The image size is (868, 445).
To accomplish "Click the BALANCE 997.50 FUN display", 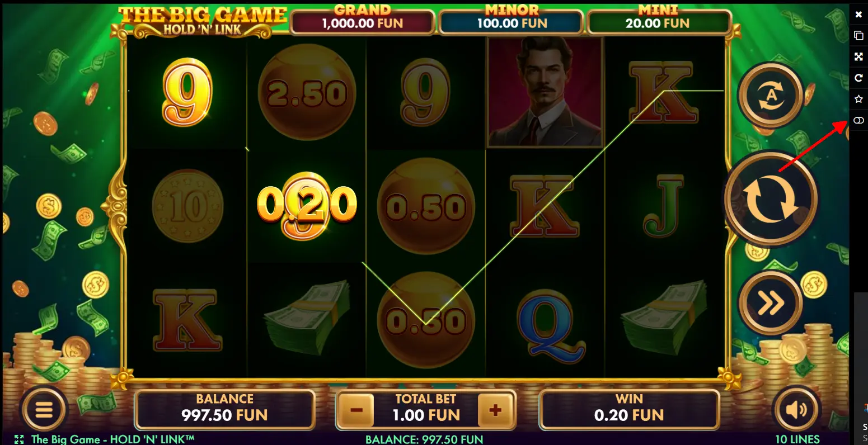I will point(225,410).
